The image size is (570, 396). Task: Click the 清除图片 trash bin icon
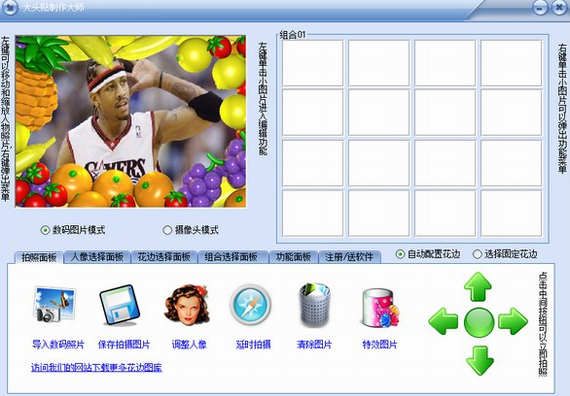[x=315, y=304]
